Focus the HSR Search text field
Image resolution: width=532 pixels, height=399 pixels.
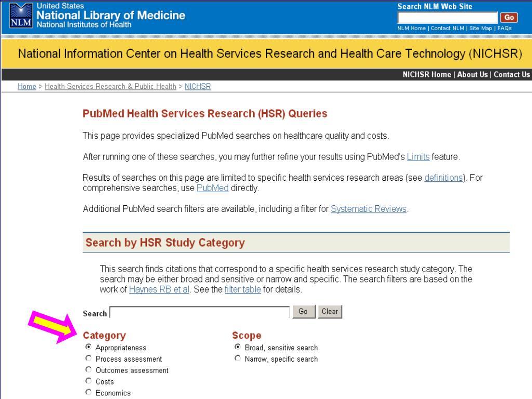[x=199, y=312]
